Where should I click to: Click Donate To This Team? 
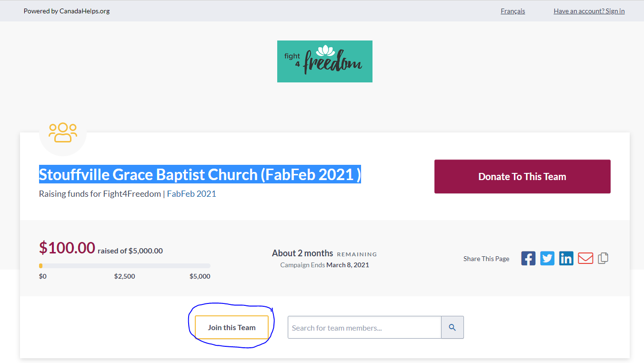523,176
